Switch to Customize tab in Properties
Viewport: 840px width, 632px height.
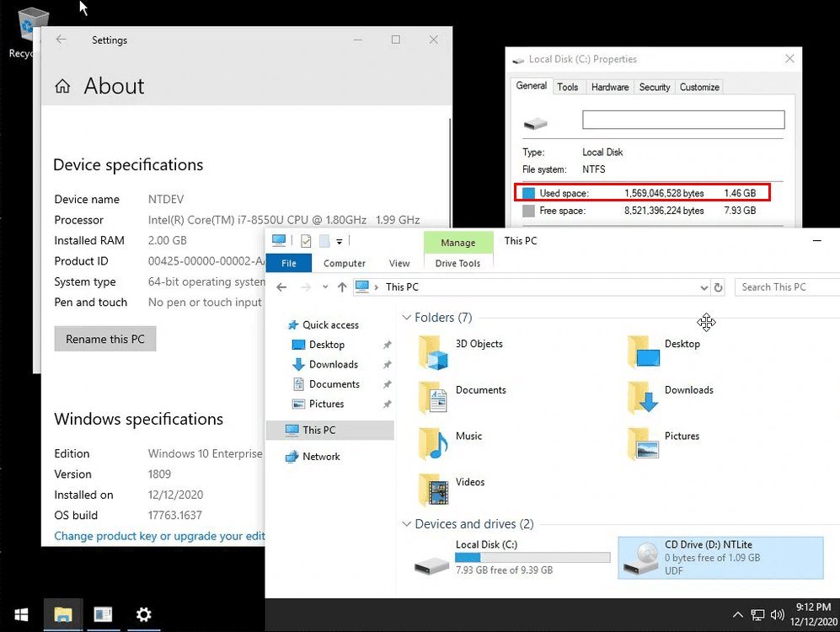(699, 87)
